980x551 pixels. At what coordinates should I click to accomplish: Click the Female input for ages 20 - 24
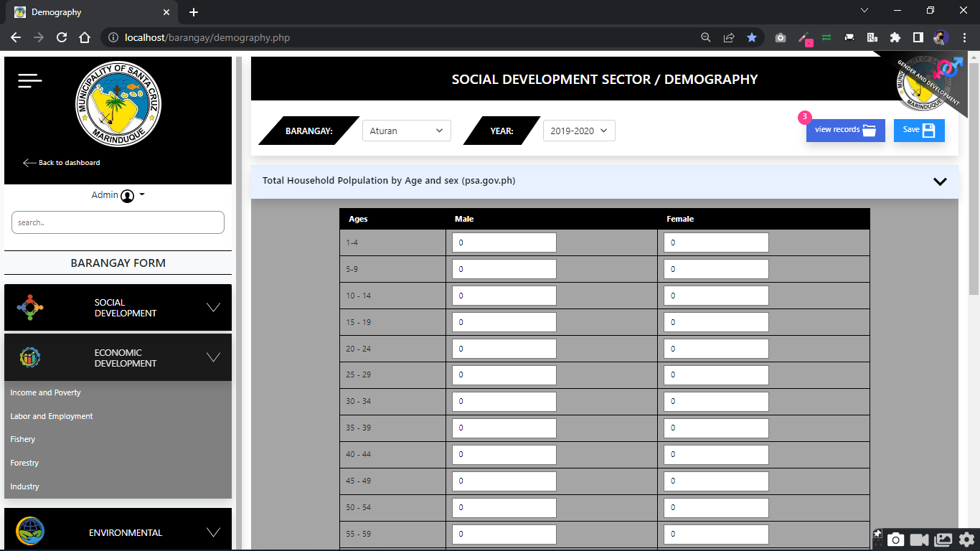pyautogui.click(x=716, y=349)
